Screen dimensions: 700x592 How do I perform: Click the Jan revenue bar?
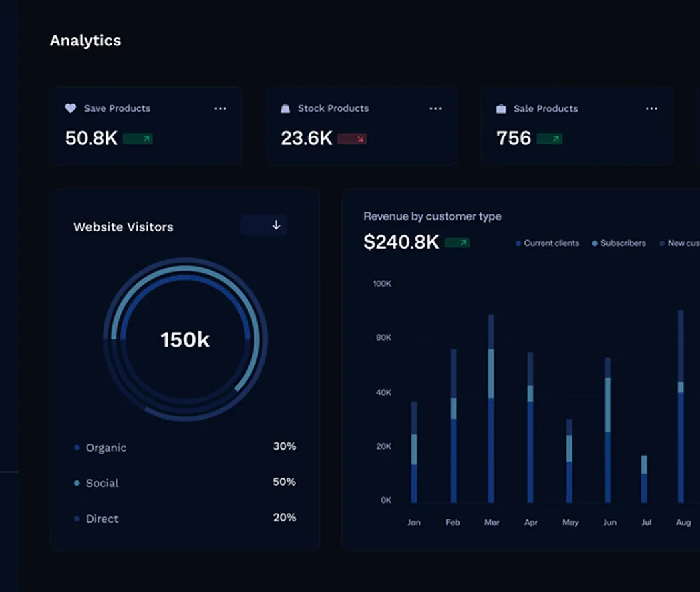(x=414, y=452)
